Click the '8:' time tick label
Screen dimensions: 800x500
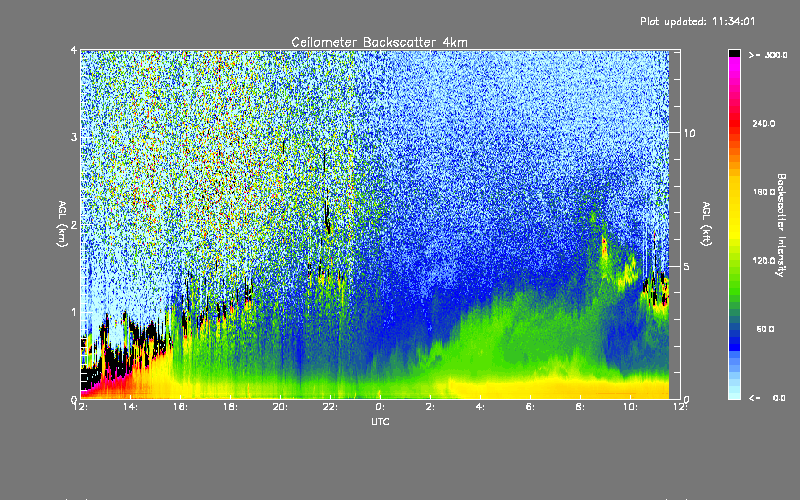pyautogui.click(x=581, y=407)
